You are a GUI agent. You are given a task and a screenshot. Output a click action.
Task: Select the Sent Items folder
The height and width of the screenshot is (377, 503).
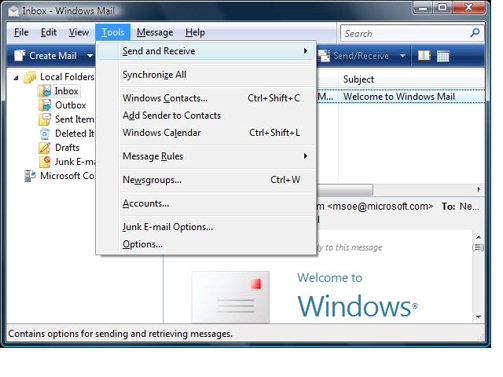(x=75, y=119)
